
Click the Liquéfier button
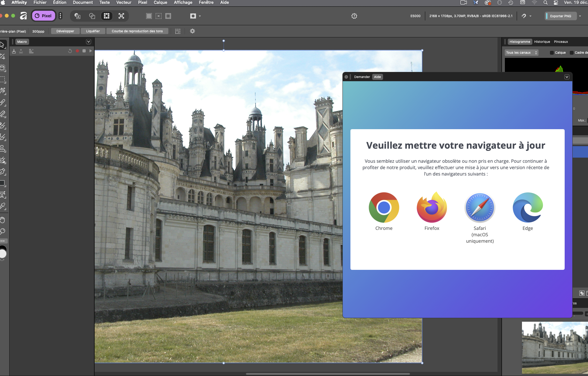pyautogui.click(x=93, y=31)
